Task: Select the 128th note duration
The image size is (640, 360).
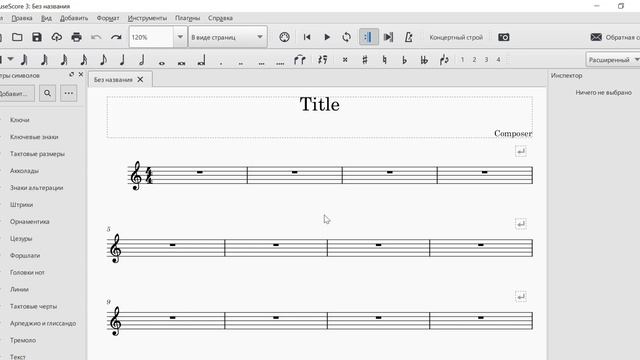Action: click(24, 60)
